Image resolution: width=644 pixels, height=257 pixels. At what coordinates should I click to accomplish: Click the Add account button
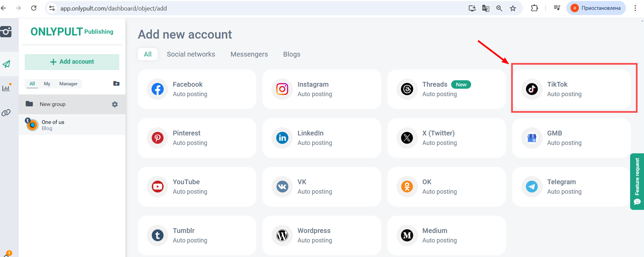point(72,62)
